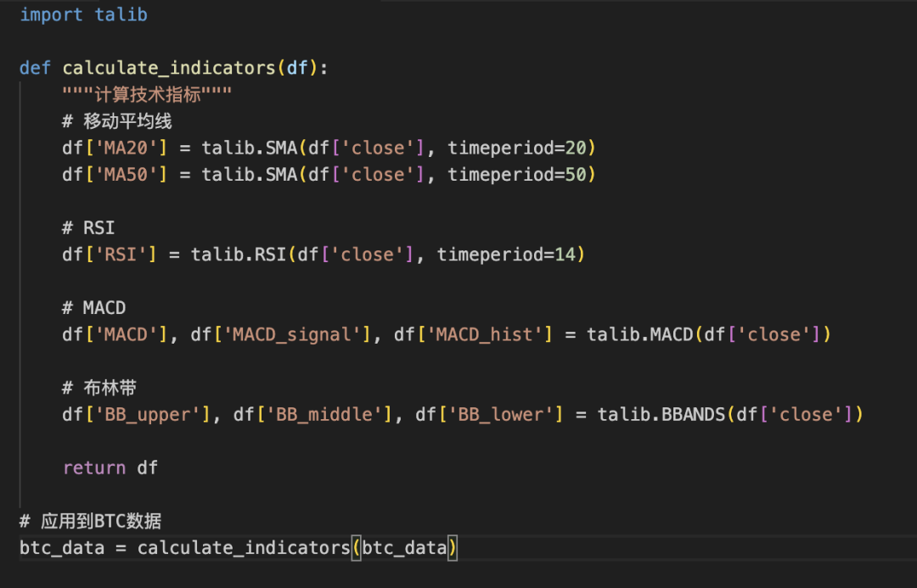Click the 'MACD_hist' string key
This screenshot has width=917, height=588.
point(485,335)
